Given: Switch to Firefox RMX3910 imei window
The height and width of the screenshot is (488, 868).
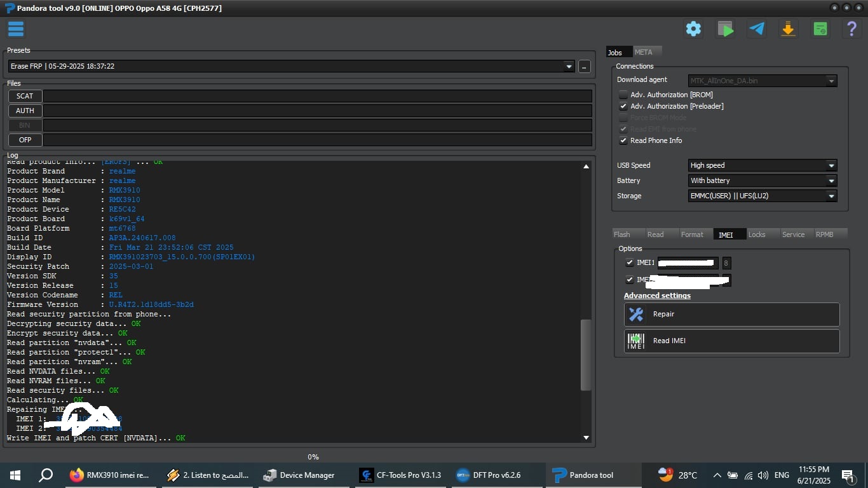Looking at the screenshot, I should (110, 475).
